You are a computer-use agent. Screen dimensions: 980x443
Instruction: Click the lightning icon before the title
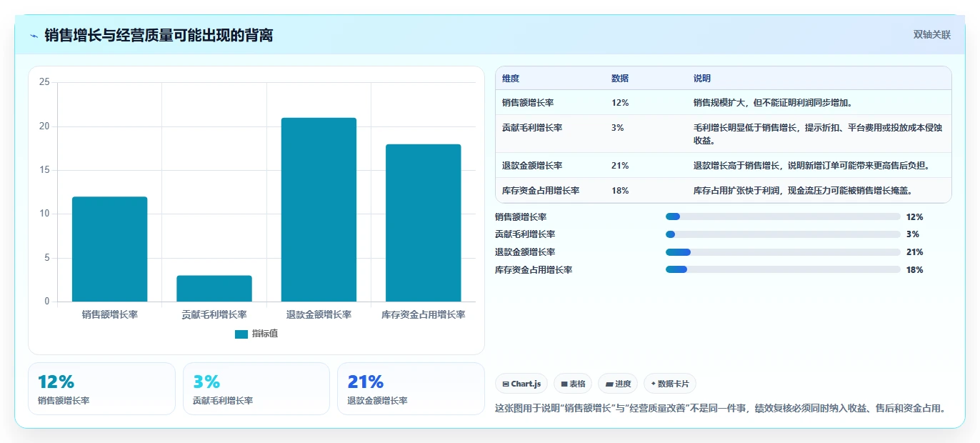tap(34, 36)
